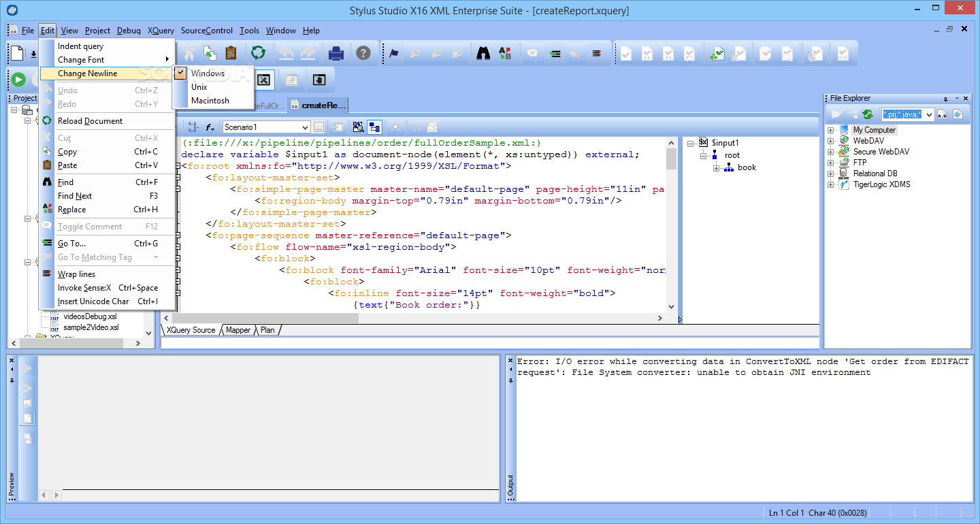Image resolution: width=980 pixels, height=524 pixels.
Task: Expand the book node in schema tree
Action: [717, 168]
